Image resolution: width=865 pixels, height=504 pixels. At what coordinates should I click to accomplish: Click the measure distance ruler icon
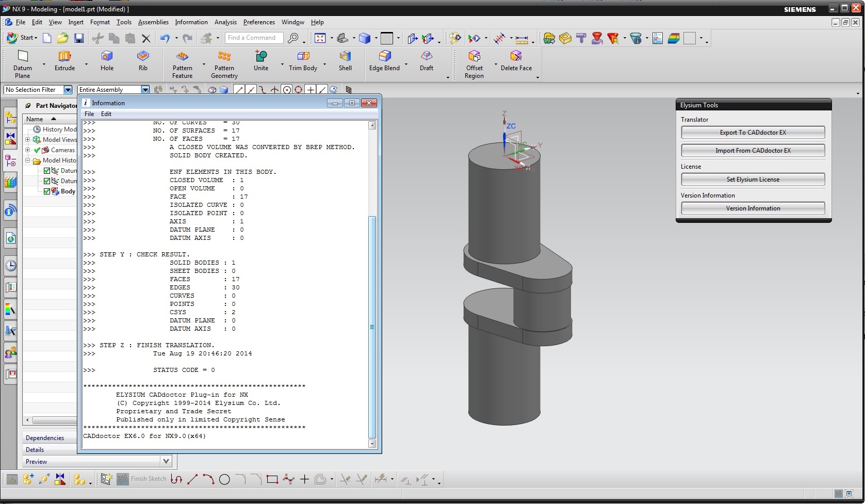(521, 39)
